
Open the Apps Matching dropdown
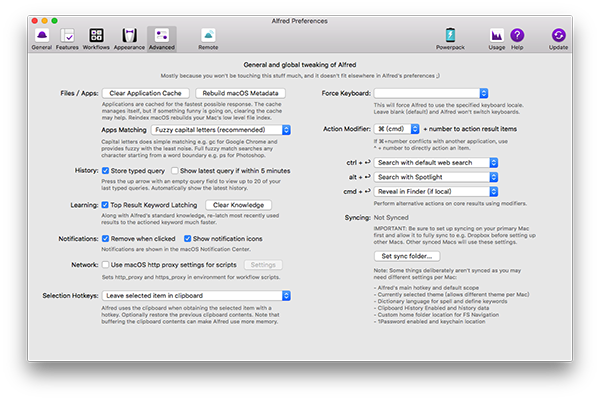[x=221, y=130]
